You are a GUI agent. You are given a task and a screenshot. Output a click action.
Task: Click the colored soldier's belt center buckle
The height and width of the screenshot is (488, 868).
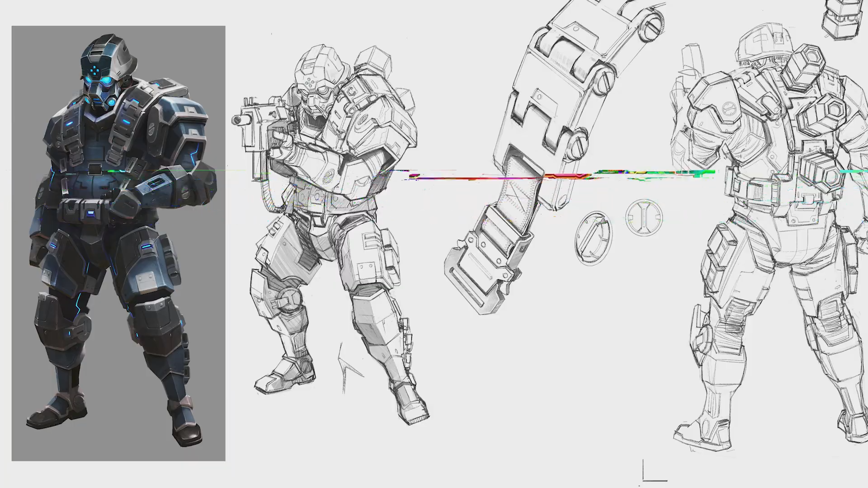95,169
